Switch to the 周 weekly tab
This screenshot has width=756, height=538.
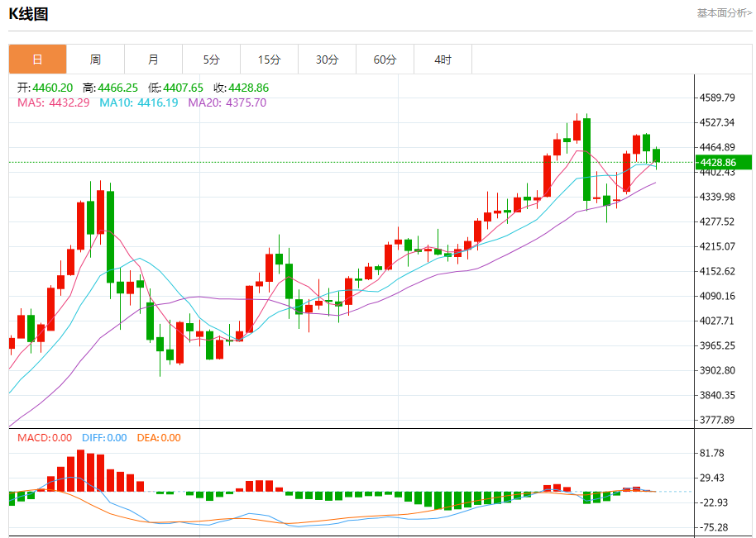tap(95, 60)
